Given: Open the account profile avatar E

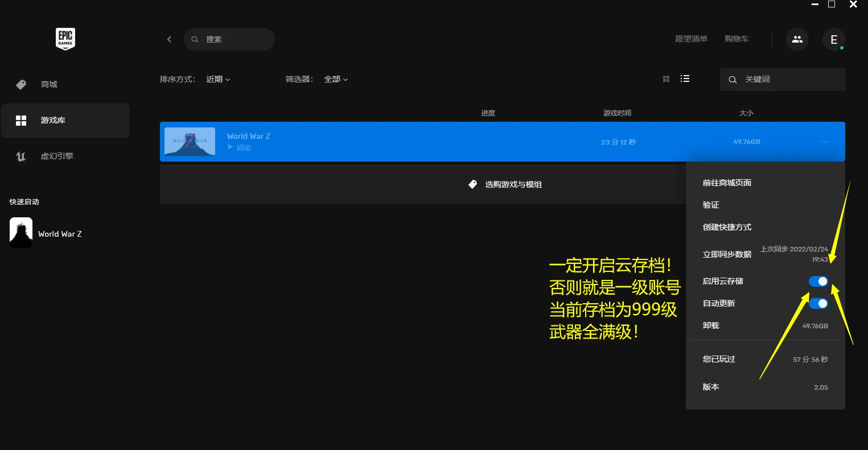Looking at the screenshot, I should click(834, 39).
